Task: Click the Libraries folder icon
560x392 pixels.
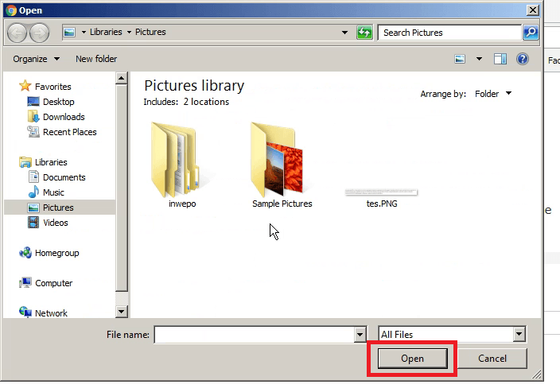Action: [x=25, y=162]
